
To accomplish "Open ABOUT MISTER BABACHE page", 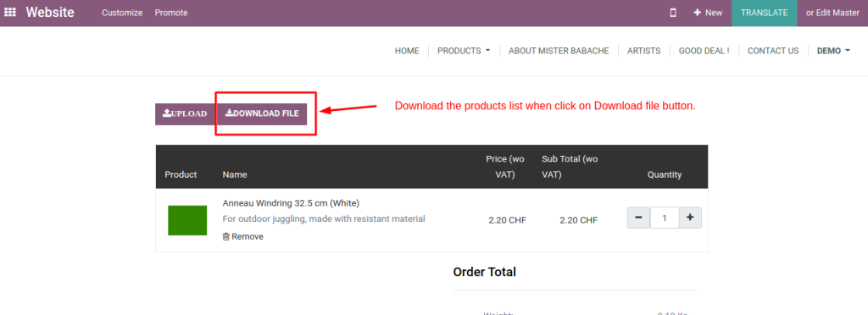I will tap(559, 51).
